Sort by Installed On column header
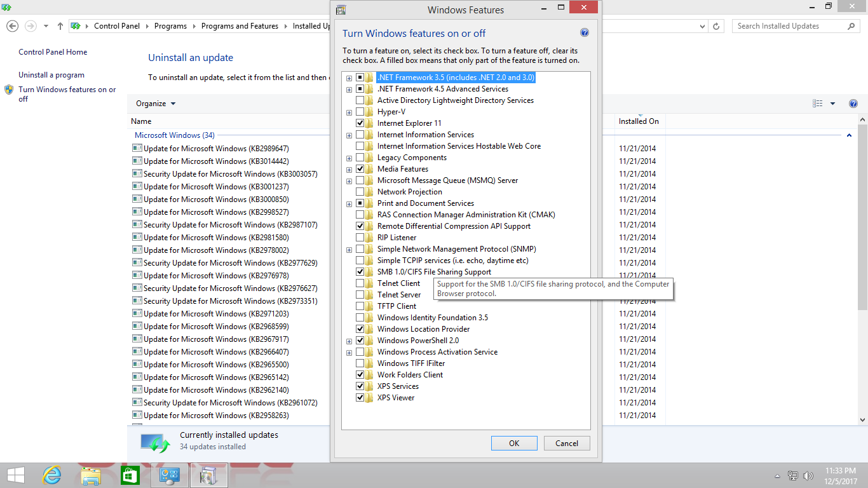Image resolution: width=868 pixels, height=488 pixels. pyautogui.click(x=639, y=121)
